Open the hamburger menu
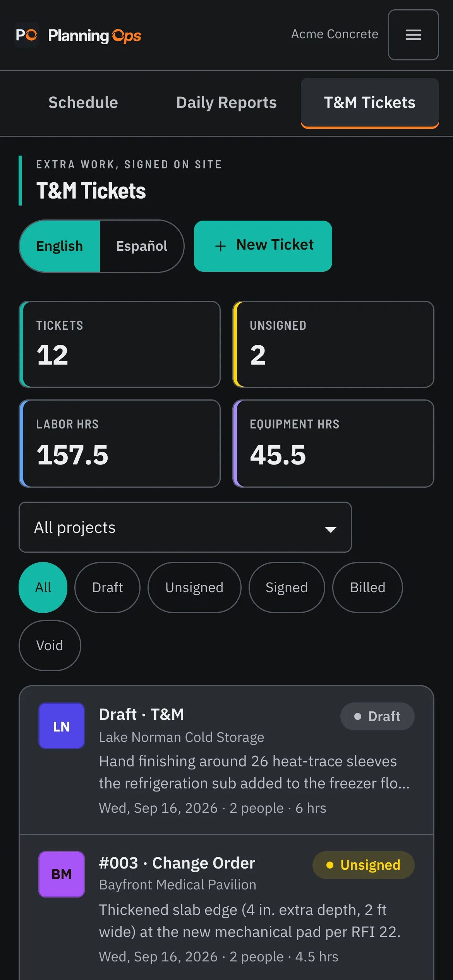This screenshot has width=453, height=980. point(413,35)
